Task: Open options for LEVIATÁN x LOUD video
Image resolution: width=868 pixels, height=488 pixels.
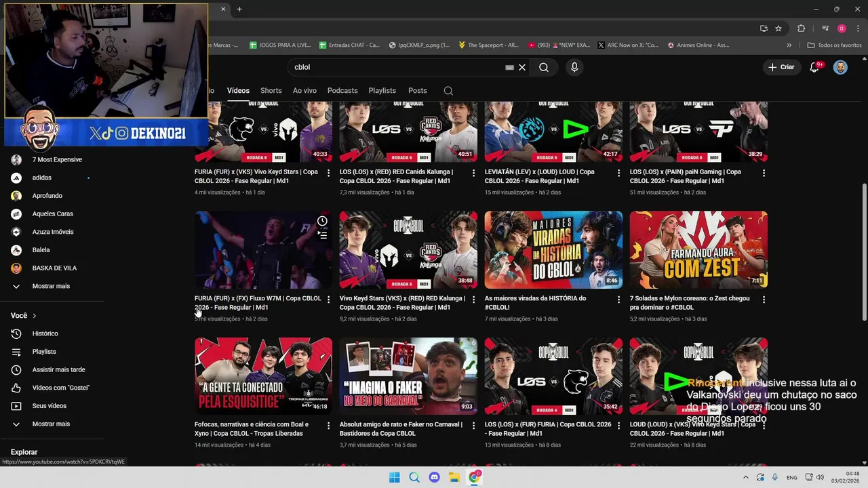Action: coord(618,174)
